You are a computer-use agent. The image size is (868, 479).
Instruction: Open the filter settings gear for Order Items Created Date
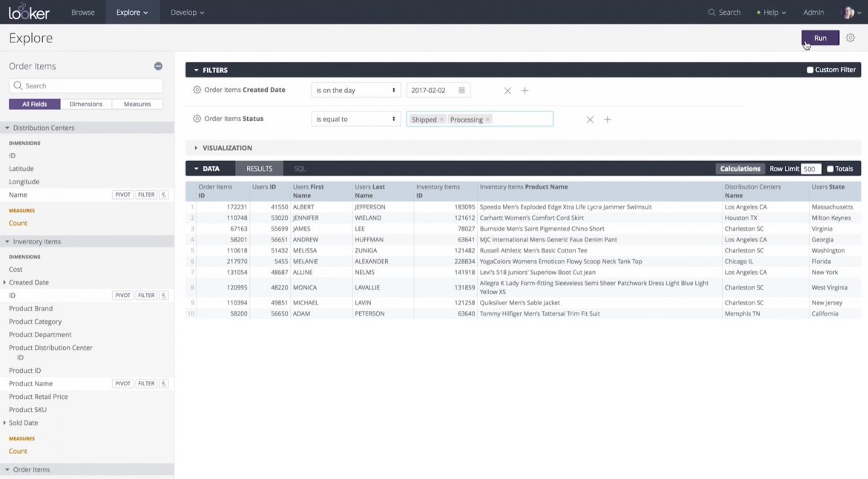(x=197, y=89)
